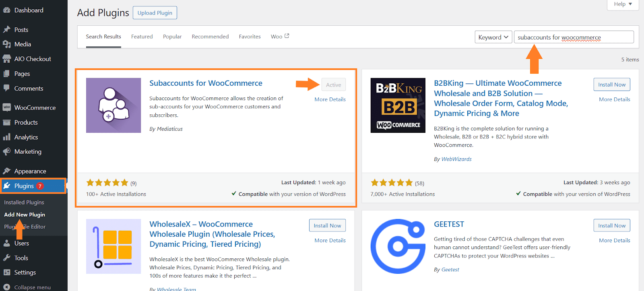Open the Dashboard icon in sidebar
Image resolution: width=644 pixels, height=291 pixels.
(7, 10)
